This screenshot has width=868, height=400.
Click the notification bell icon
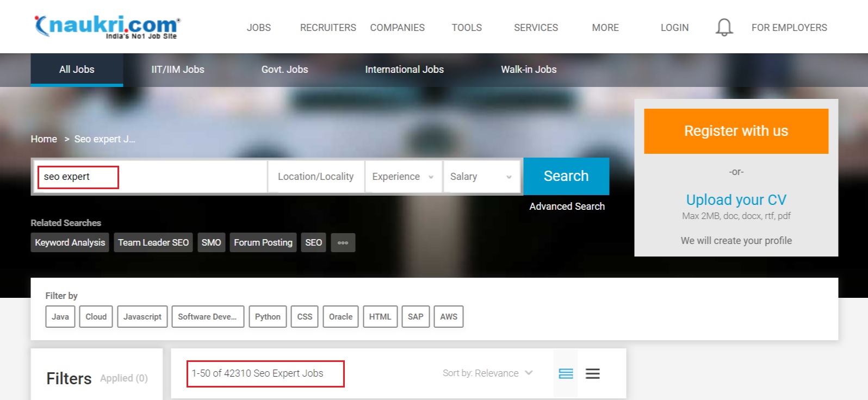[724, 27]
